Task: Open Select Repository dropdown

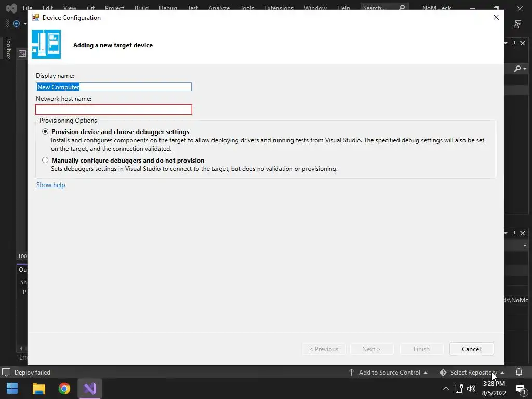Action: 472,372
